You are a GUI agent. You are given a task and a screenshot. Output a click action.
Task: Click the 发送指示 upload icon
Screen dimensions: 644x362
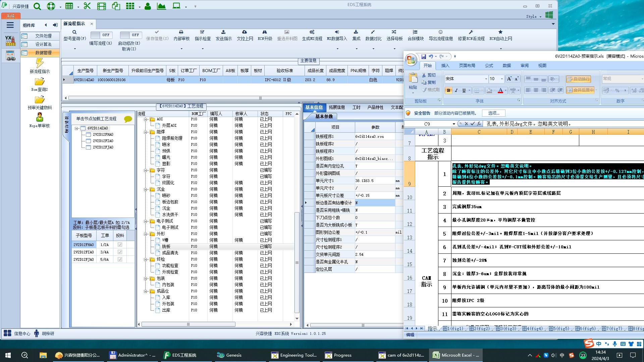point(223,32)
